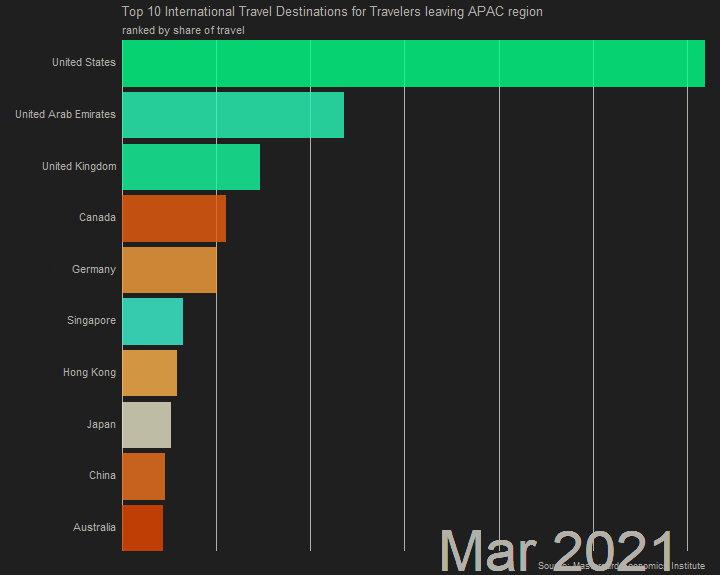Click the Hong Kong bar

pos(149,373)
